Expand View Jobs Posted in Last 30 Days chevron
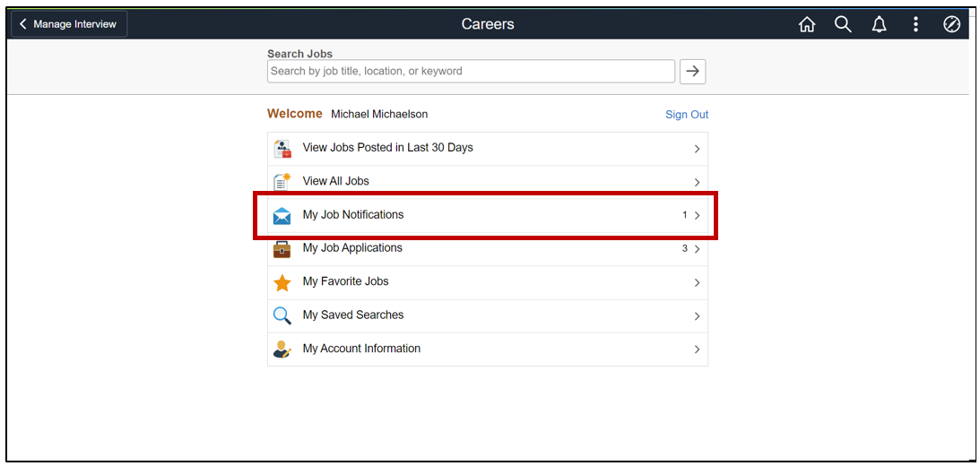 (x=697, y=149)
